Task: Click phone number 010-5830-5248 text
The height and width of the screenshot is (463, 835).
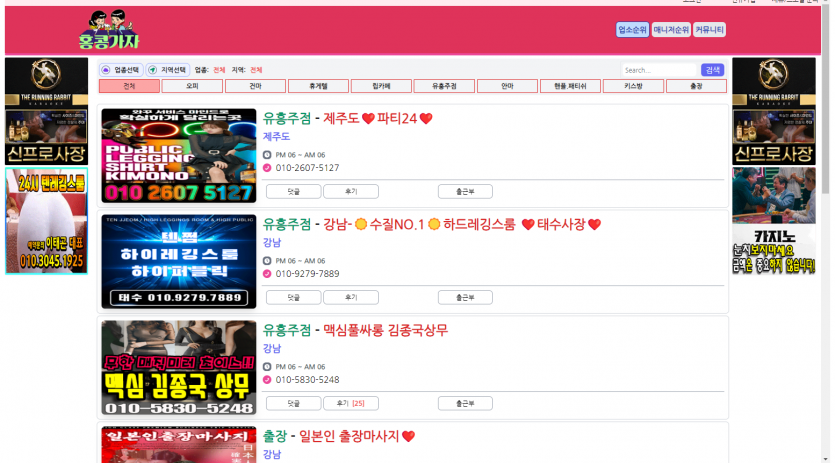Action: [307, 380]
